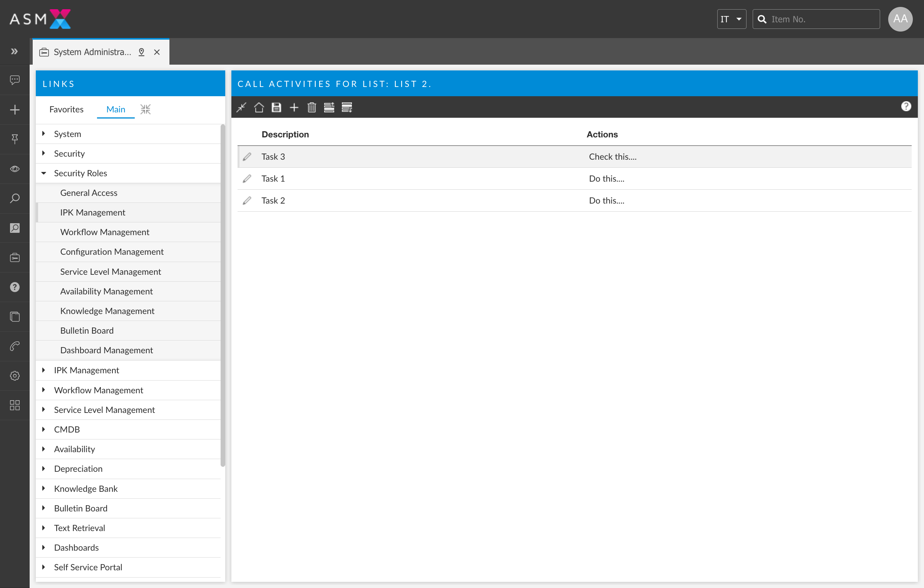
Task: Open Configuration Management security role
Action: coord(112,252)
